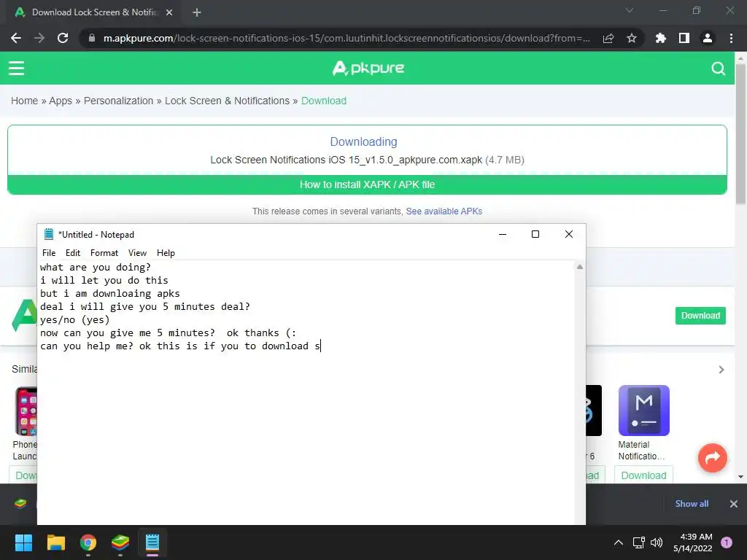Open Notepad Help menu
Image resolution: width=747 pixels, height=560 pixels.
click(166, 253)
